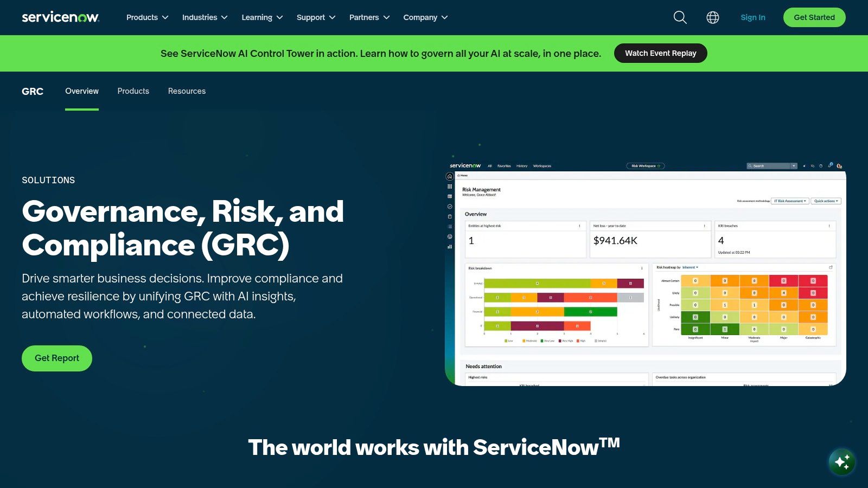Open the Quick actions dropdown in the preview
Image resolution: width=868 pixels, height=488 pixels.
pyautogui.click(x=826, y=201)
